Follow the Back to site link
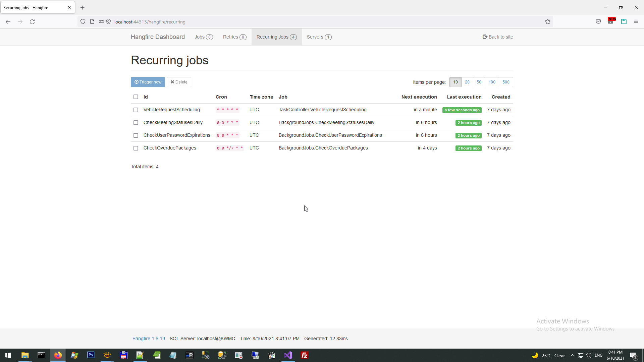 [498, 37]
